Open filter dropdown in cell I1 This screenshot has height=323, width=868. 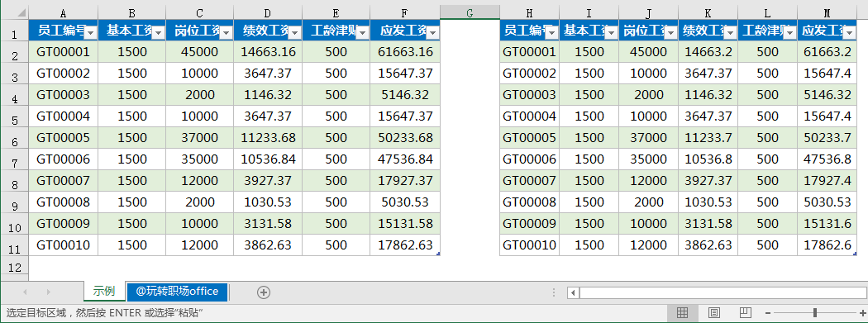611,34
